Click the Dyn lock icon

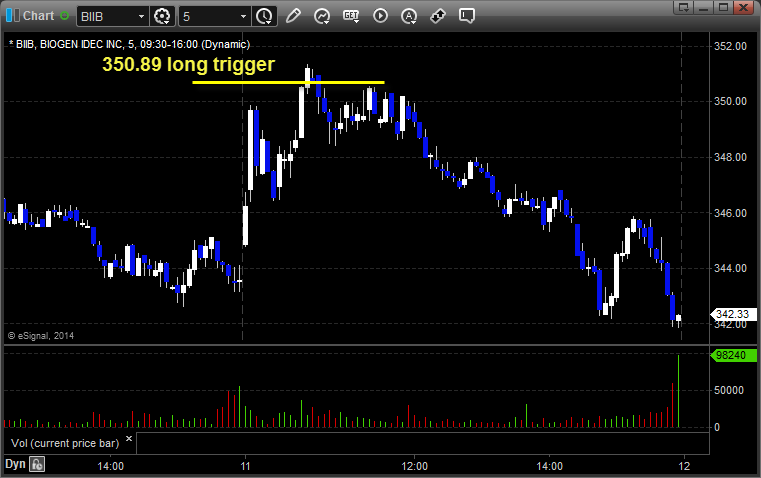tap(37, 464)
